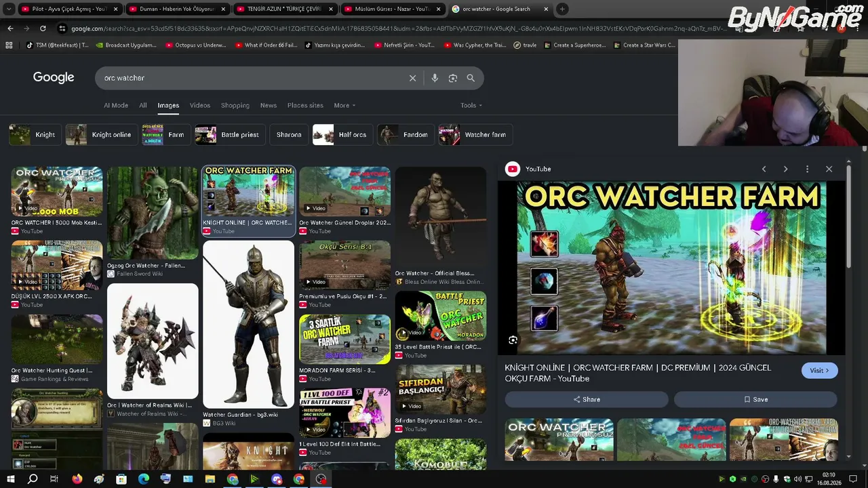Switch to the Videos results tab
868x488 pixels.
click(x=200, y=105)
